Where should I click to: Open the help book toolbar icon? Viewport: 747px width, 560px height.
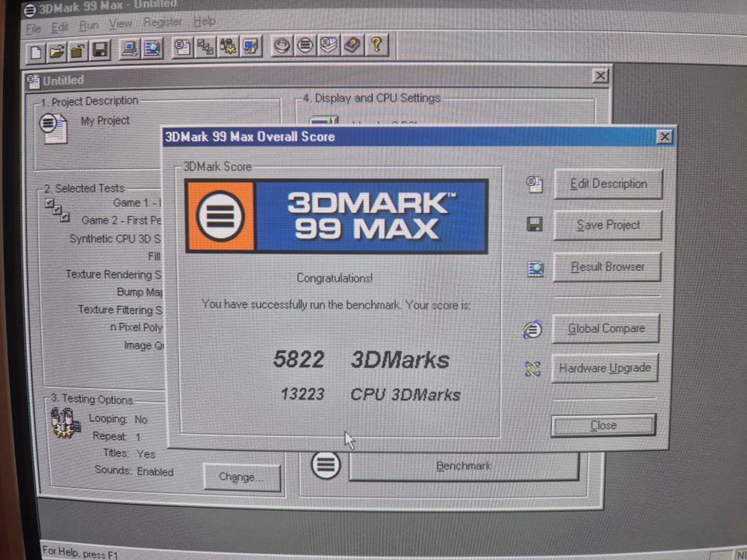352,45
